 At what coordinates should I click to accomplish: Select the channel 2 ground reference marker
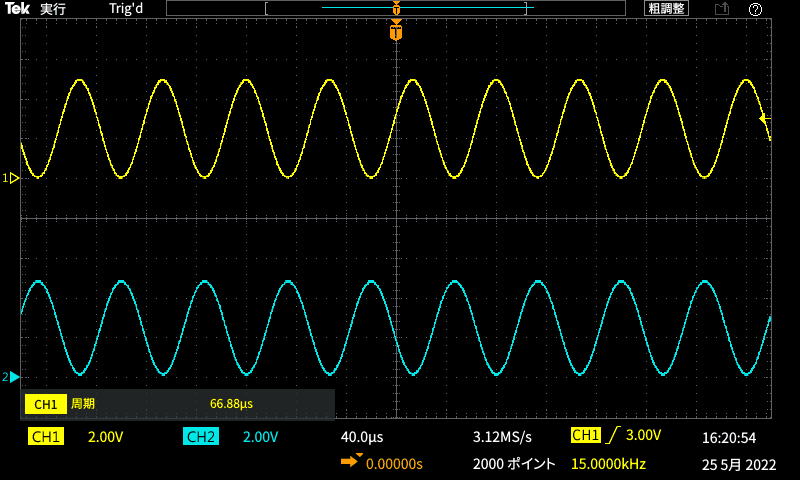(13, 377)
